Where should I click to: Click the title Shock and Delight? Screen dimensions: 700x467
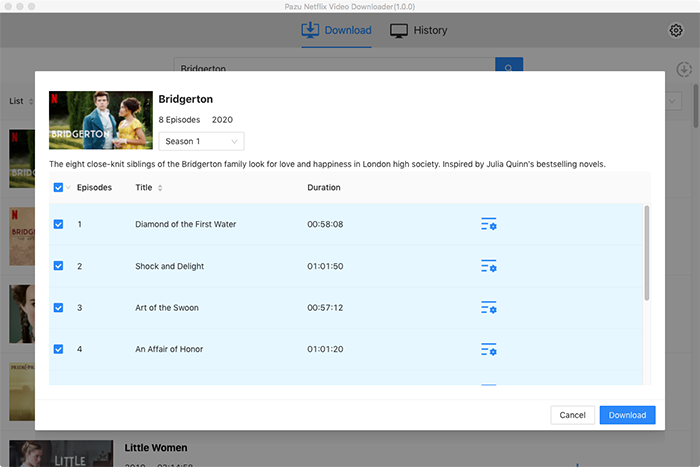point(170,266)
